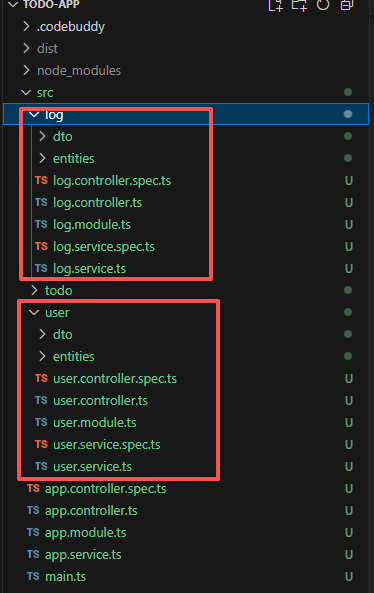Open app.module.ts file
The width and height of the screenshot is (374, 593).
(x=85, y=532)
